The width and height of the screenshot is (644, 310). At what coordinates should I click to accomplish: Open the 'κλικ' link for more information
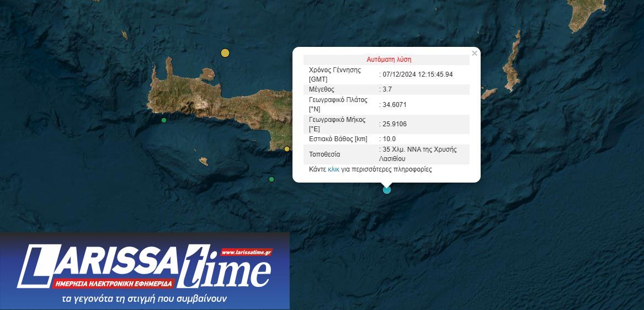pyautogui.click(x=333, y=169)
